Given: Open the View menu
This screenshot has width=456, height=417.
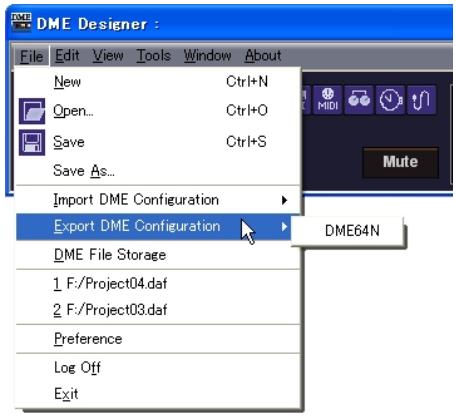Looking at the screenshot, I should coord(108,55).
